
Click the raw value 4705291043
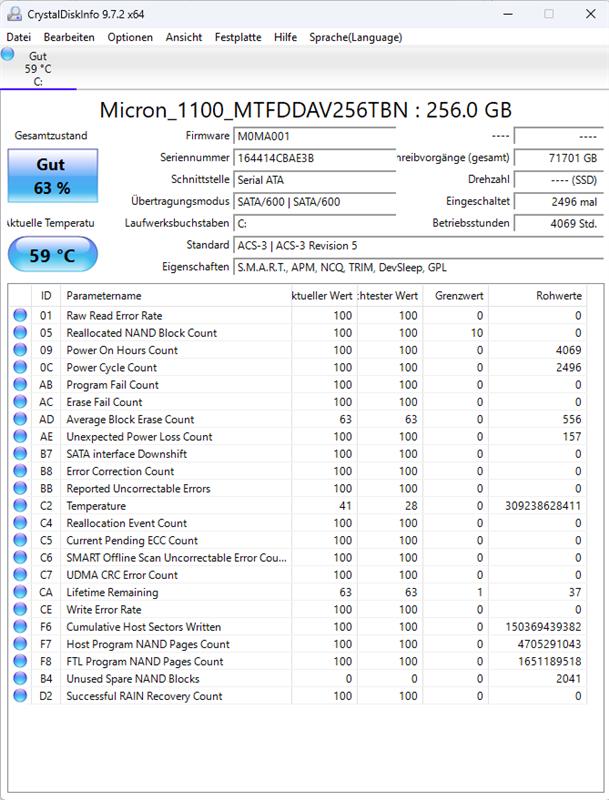pos(549,644)
